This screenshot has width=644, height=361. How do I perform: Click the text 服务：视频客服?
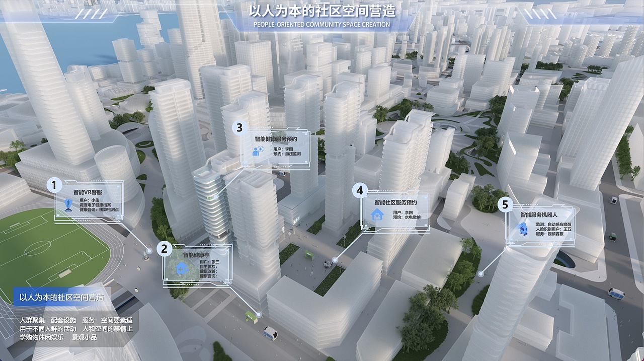click(549, 234)
